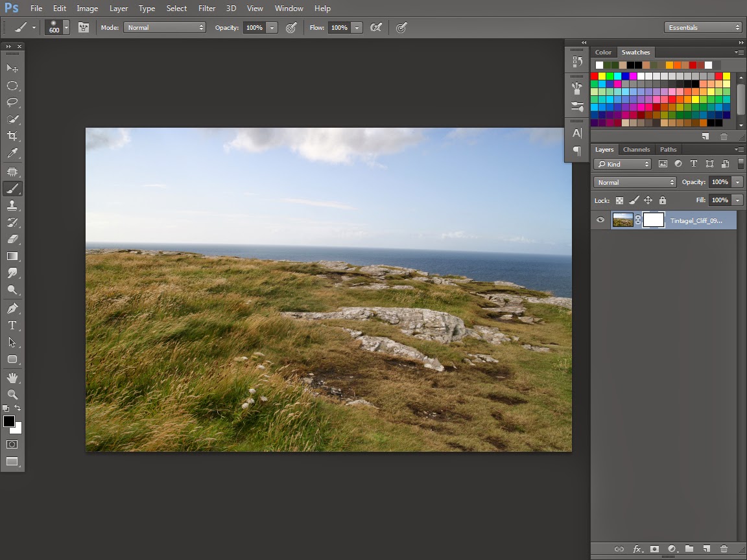The image size is (747, 560).
Task: Select the Hand tool
Action: tap(12, 377)
